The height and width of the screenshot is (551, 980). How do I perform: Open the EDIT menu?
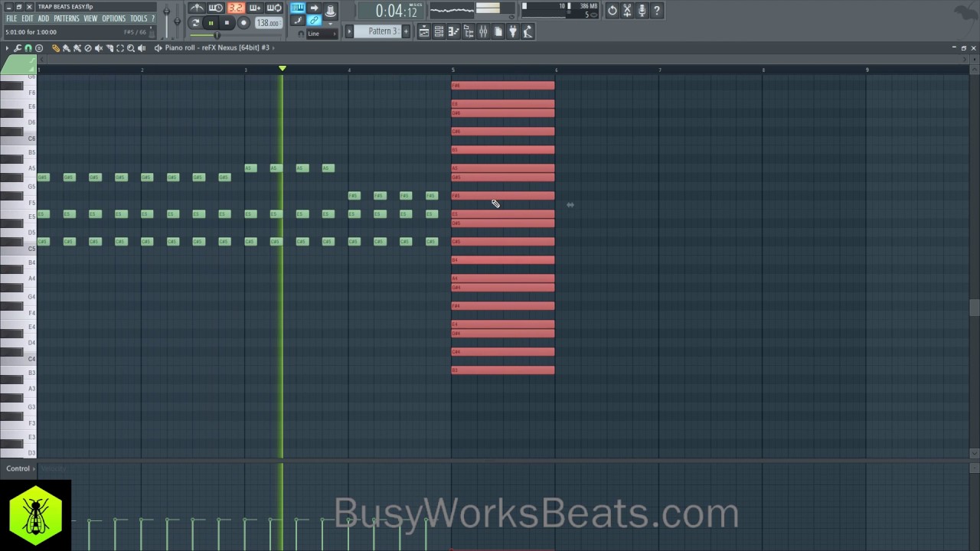[28, 18]
